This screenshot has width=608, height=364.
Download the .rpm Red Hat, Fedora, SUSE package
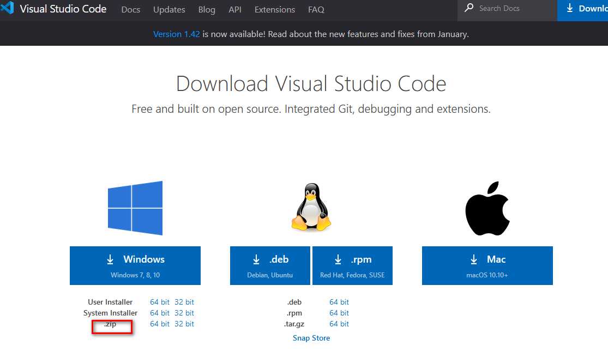352,265
